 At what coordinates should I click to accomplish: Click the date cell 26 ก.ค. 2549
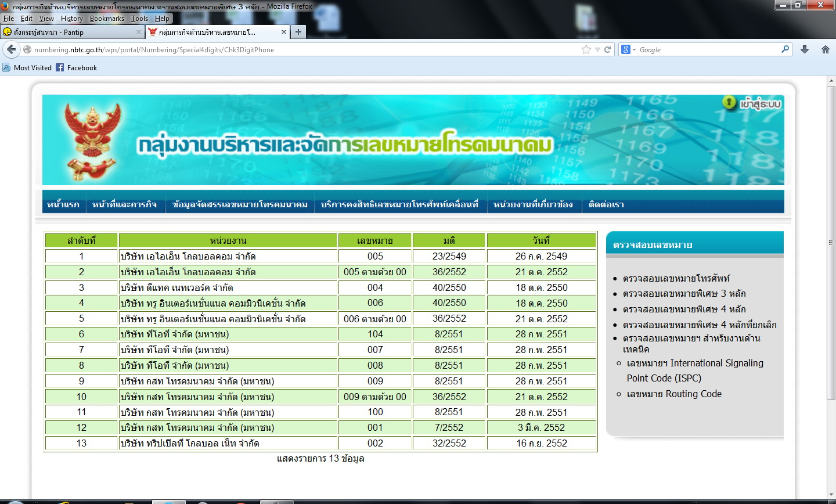(541, 256)
